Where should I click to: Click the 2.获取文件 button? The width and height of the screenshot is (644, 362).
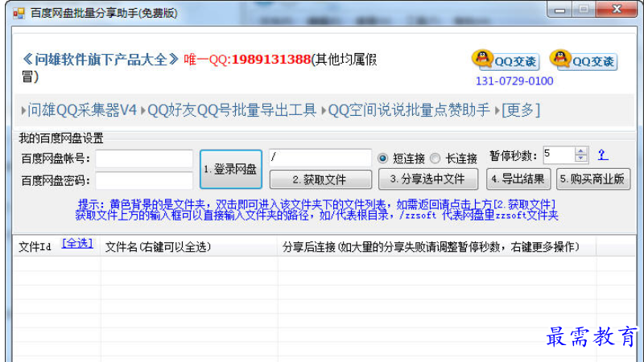tap(320, 179)
